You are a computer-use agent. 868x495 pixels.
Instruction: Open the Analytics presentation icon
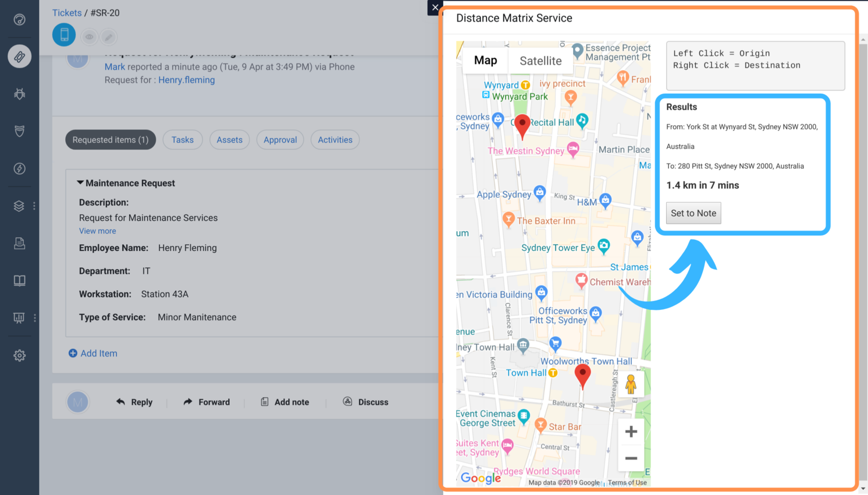[19, 317]
